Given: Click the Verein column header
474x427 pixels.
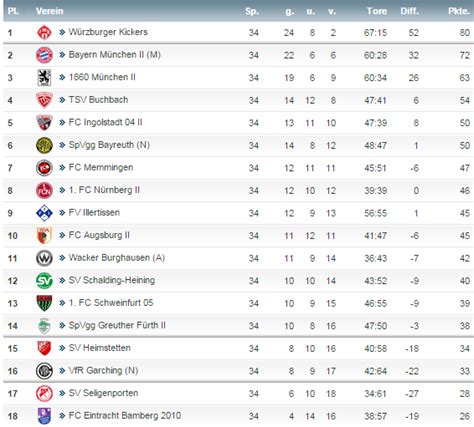Looking at the screenshot, I should tap(49, 11).
